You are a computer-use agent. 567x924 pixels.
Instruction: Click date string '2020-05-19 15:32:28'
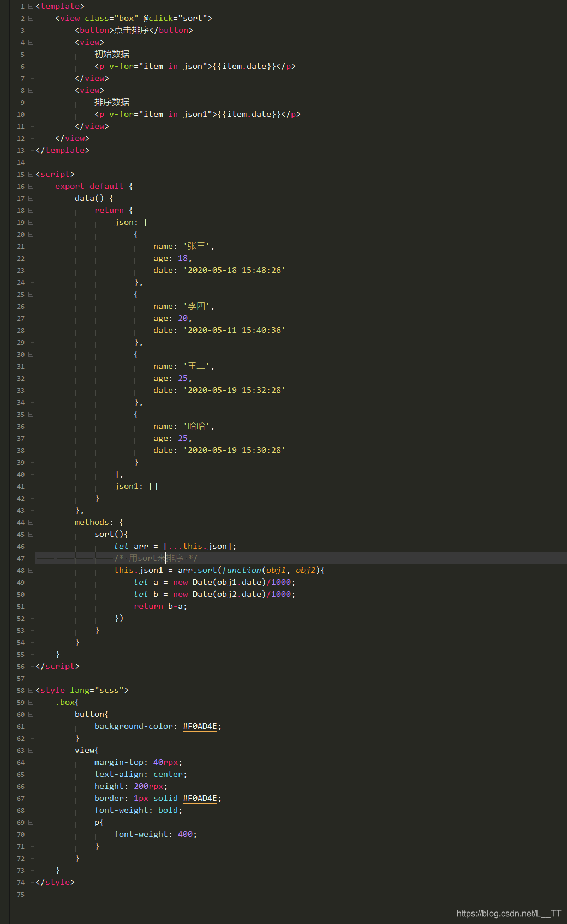(x=234, y=390)
